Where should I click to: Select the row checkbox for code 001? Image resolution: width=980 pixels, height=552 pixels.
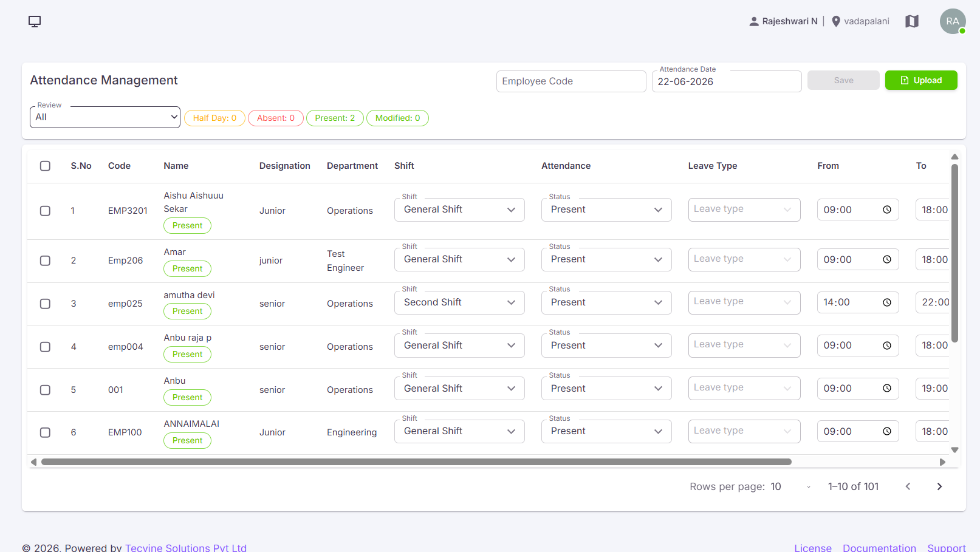pyautogui.click(x=45, y=390)
